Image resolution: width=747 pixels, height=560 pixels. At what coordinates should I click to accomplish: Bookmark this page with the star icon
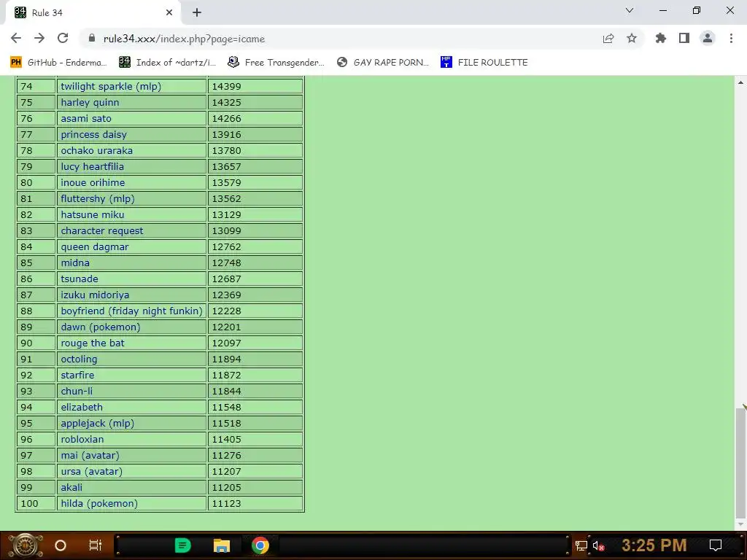(632, 39)
